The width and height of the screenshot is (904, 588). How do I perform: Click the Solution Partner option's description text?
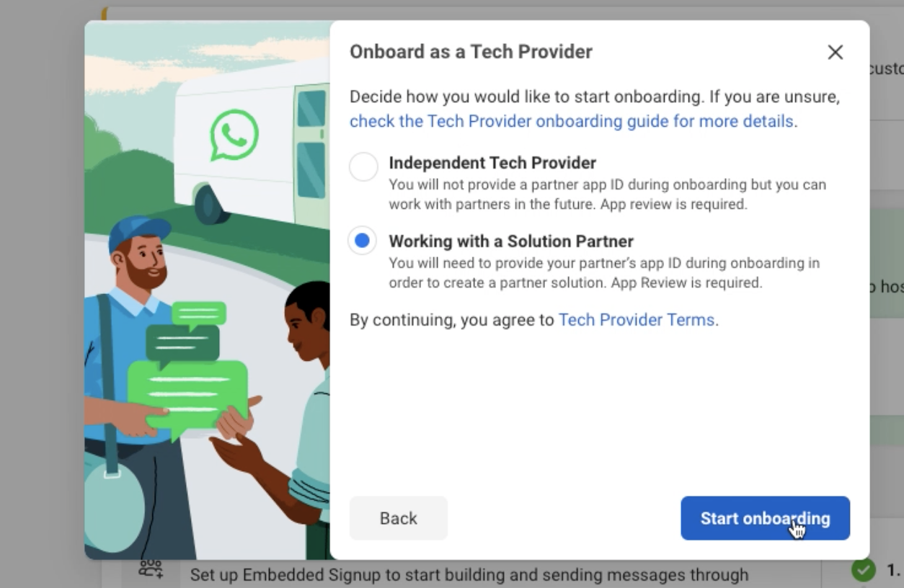click(604, 273)
